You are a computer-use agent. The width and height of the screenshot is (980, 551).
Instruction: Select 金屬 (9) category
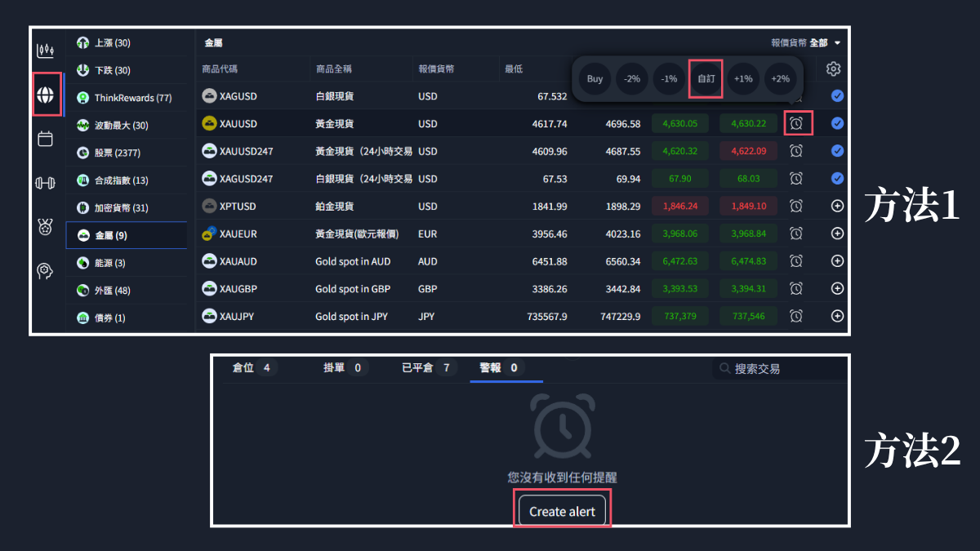pos(127,235)
